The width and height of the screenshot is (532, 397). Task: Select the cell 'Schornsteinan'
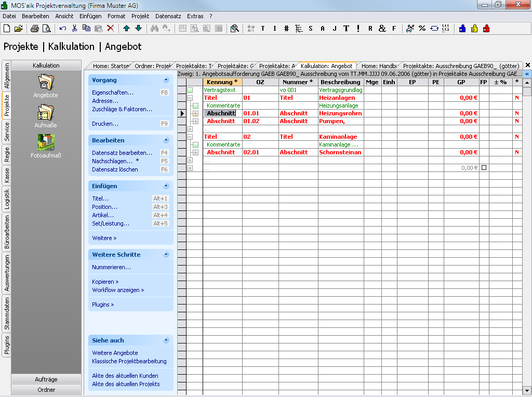pyautogui.click(x=340, y=152)
